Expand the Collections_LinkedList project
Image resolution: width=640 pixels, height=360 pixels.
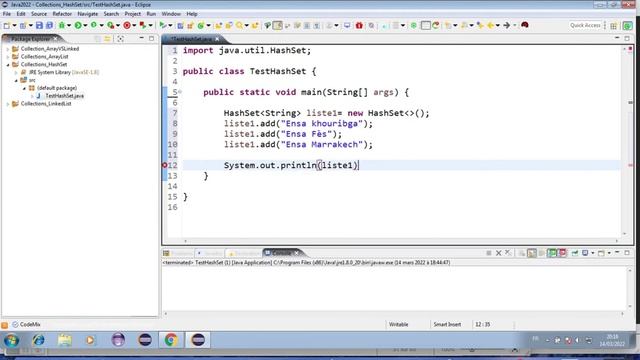pyautogui.click(x=8, y=104)
